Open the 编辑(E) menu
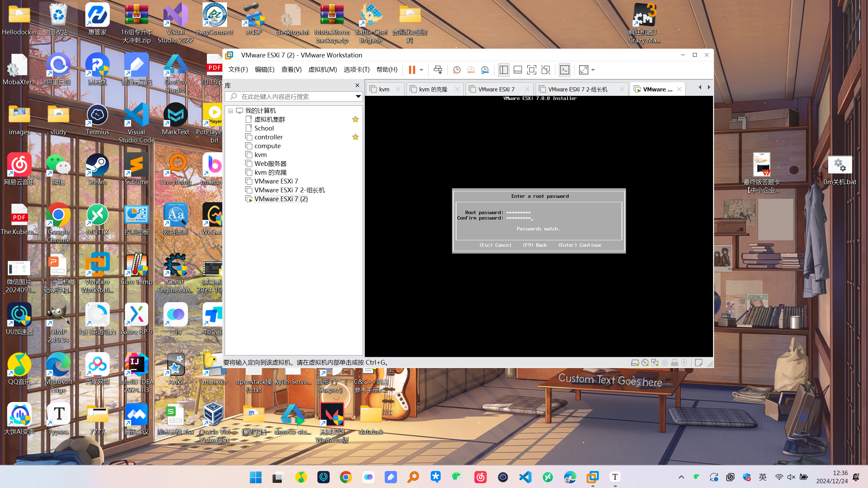This screenshot has height=488, width=868. [x=264, y=70]
